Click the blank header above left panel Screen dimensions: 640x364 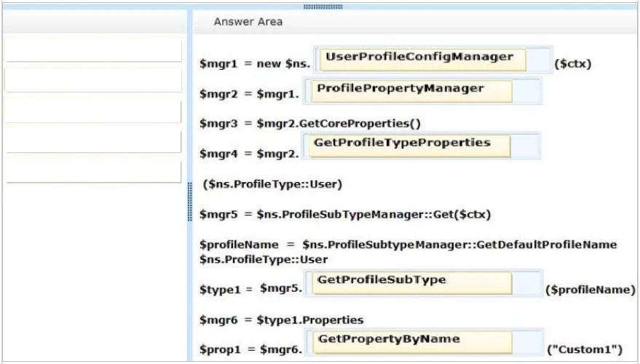pos(93,23)
